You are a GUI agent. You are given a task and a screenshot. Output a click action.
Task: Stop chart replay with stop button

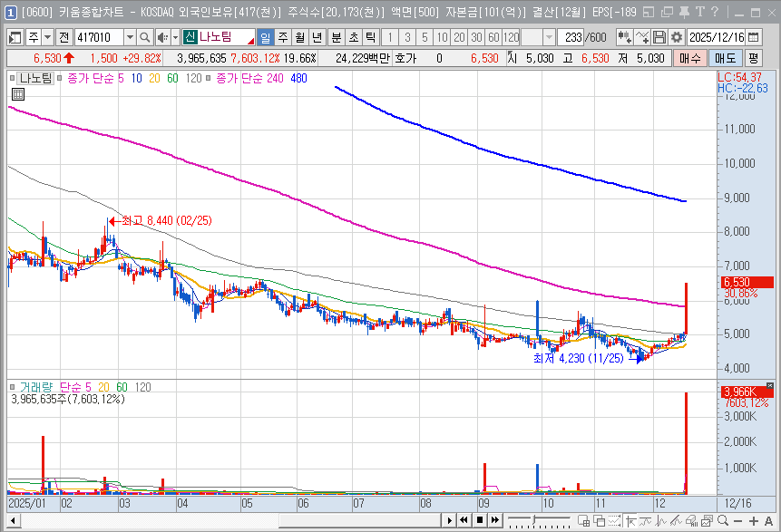click(x=480, y=520)
